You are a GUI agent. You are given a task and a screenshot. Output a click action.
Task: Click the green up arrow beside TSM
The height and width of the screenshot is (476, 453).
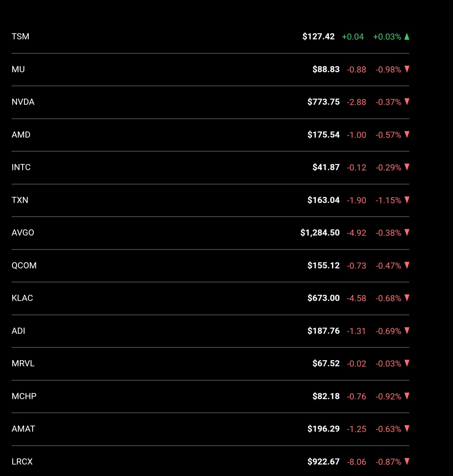(x=407, y=36)
